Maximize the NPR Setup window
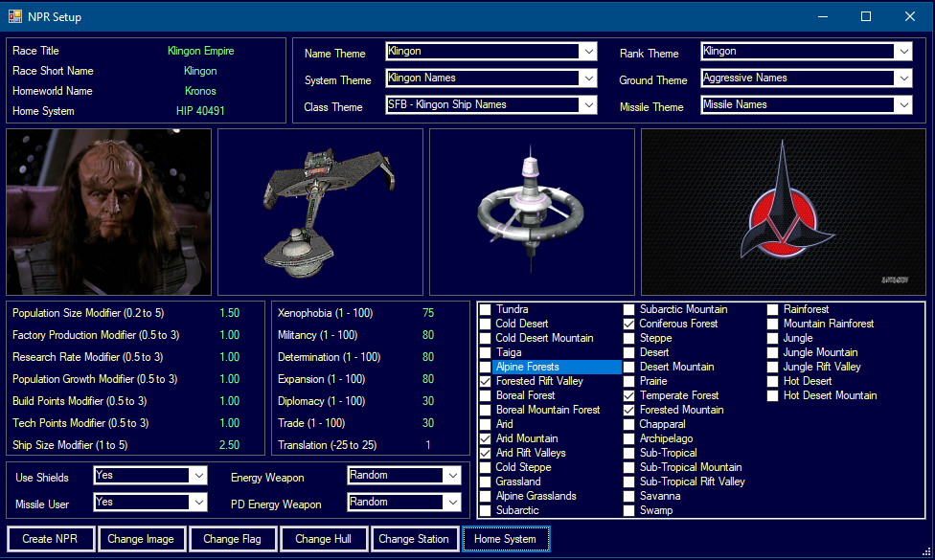 866,16
